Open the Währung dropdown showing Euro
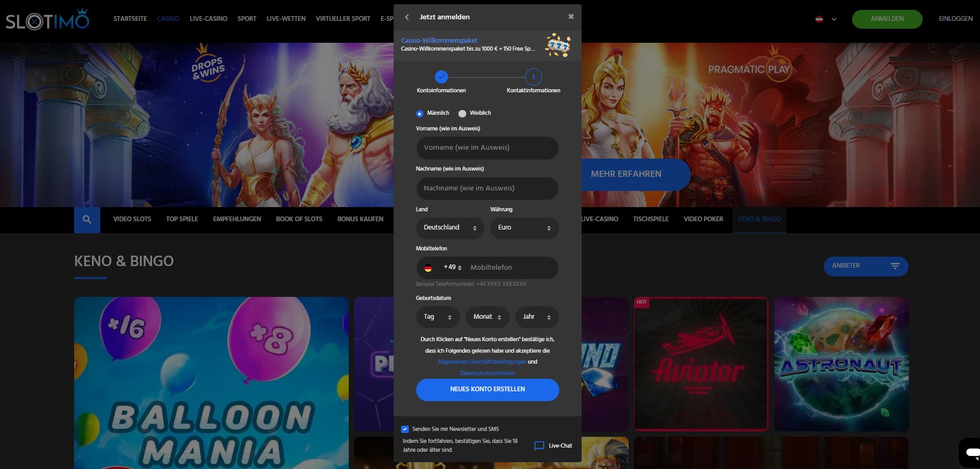980x469 pixels. (x=524, y=228)
